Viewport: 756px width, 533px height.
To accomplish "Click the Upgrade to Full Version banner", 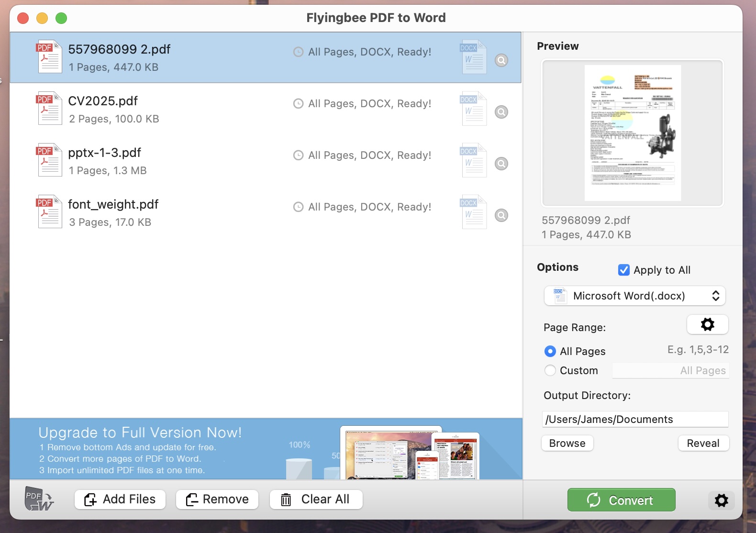I will click(x=266, y=449).
